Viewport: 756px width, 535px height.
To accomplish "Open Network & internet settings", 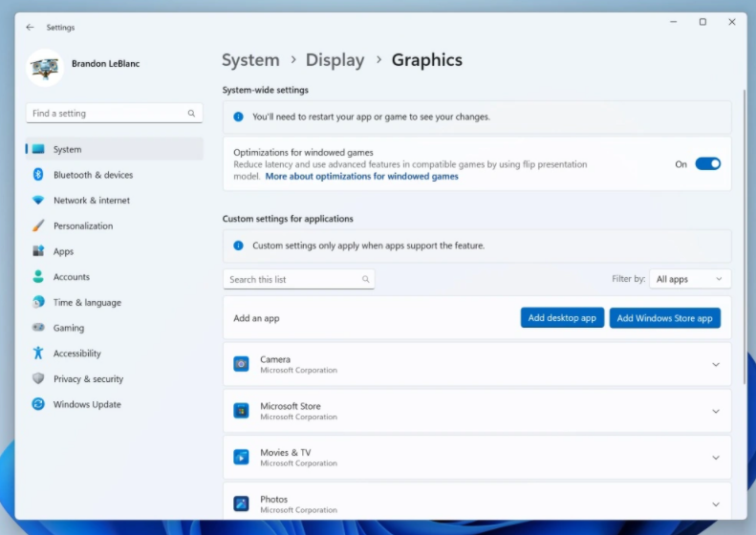I will click(115, 200).
